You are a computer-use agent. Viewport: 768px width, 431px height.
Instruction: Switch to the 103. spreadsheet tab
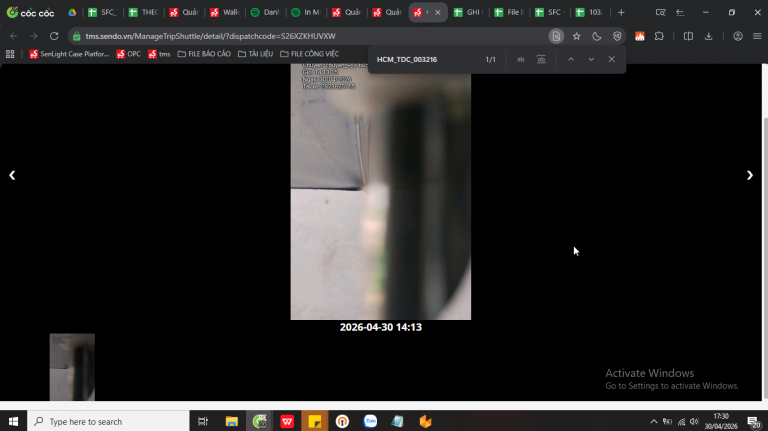(590, 13)
